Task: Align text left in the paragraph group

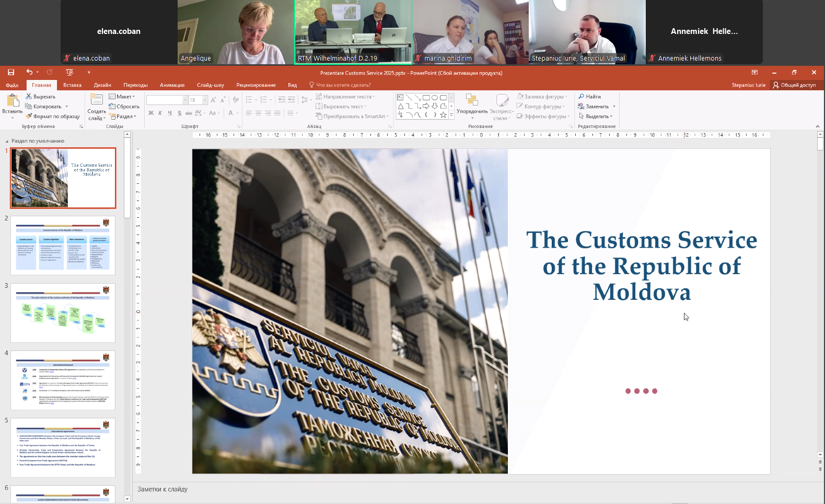Action: click(249, 113)
